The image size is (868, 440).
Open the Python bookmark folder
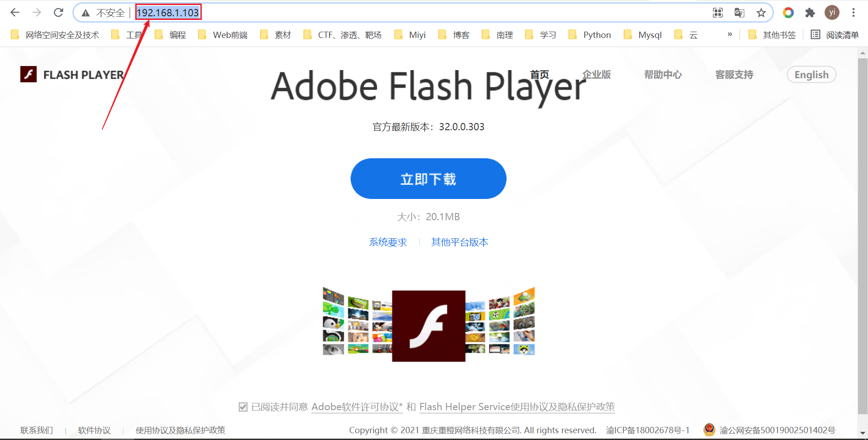(590, 35)
